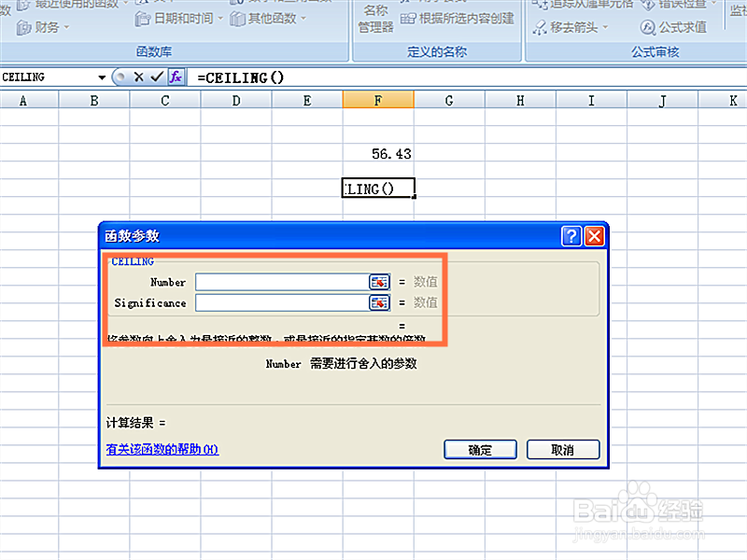Select column B header
This screenshot has width=747, height=560.
(94, 101)
